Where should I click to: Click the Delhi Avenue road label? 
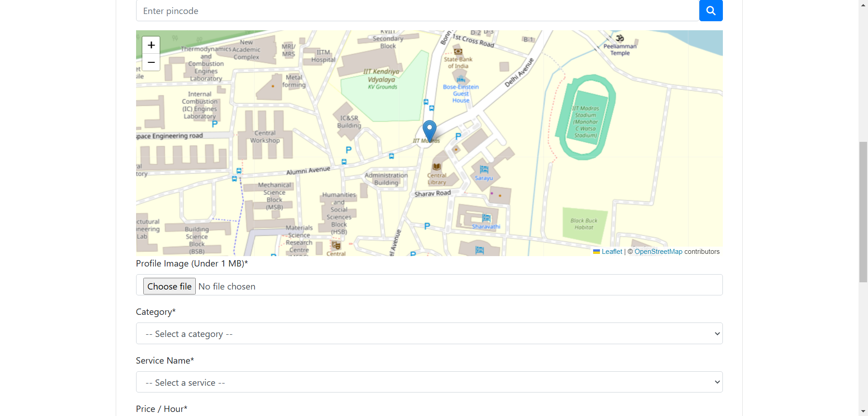[519, 72]
